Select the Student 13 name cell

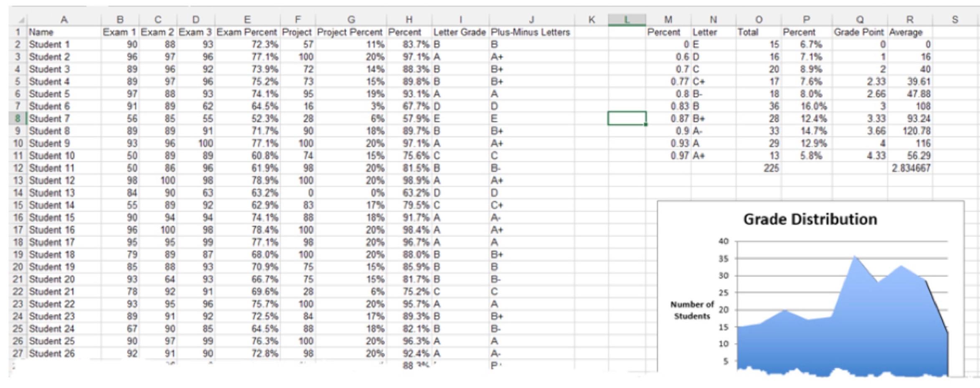[x=64, y=193]
